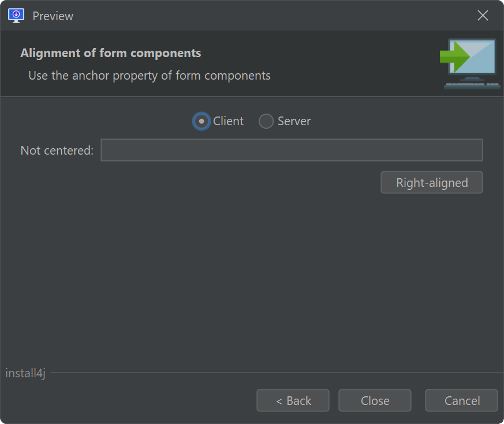
Task: Click the install4j Preview window icon
Action: (16, 16)
